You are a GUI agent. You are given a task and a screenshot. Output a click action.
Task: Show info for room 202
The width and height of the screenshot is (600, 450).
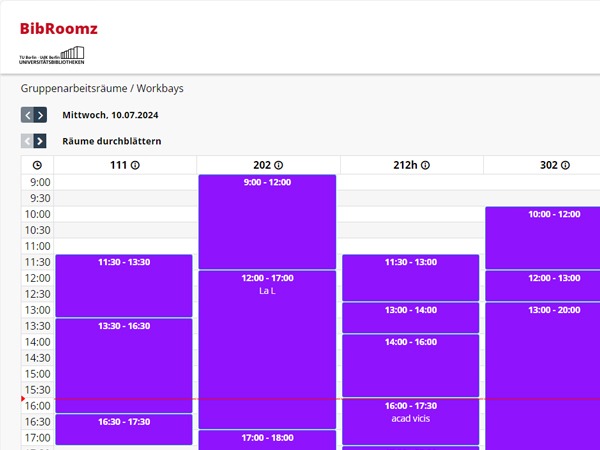tap(279, 165)
